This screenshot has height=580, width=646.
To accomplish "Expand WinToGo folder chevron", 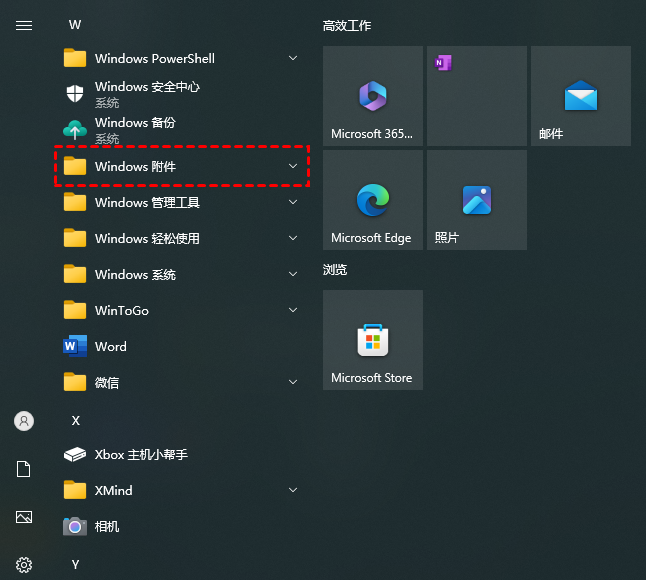I will (x=293, y=310).
